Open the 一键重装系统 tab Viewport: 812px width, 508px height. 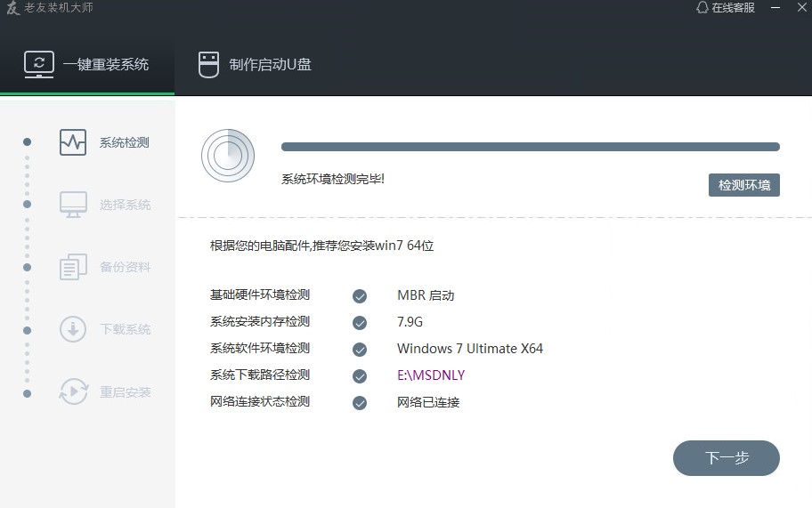87,65
